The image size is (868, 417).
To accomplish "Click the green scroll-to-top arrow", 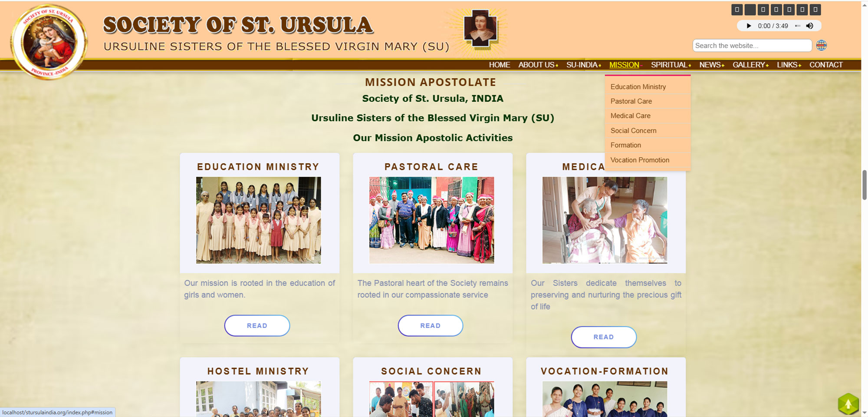I will [848, 404].
